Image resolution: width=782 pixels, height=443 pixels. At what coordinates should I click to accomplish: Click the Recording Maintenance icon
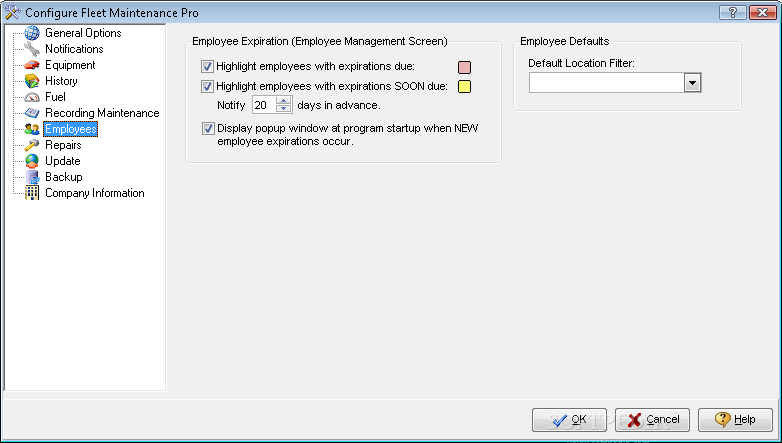point(32,113)
